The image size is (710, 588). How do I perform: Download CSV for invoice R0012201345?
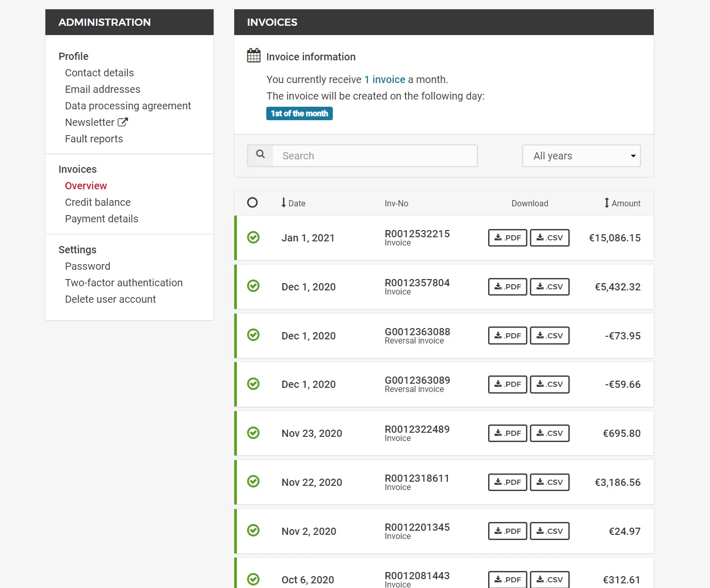point(550,531)
